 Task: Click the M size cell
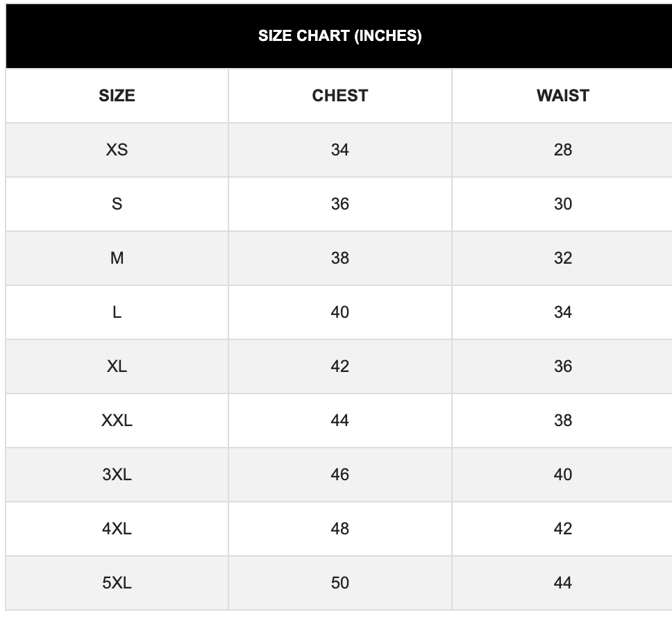(x=117, y=258)
